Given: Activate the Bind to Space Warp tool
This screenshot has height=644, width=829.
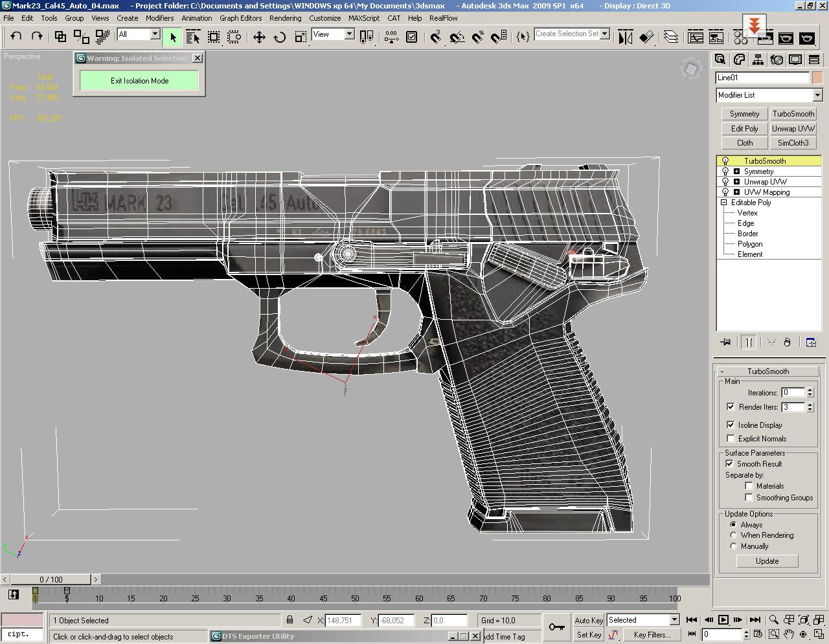Looking at the screenshot, I should [x=102, y=37].
